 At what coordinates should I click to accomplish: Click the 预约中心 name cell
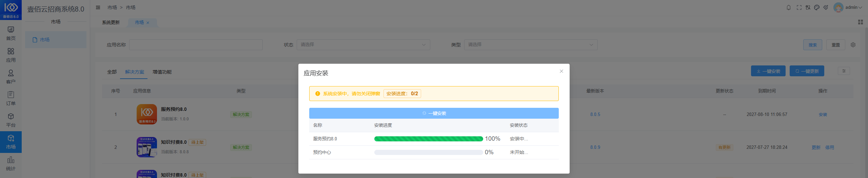pos(322,152)
